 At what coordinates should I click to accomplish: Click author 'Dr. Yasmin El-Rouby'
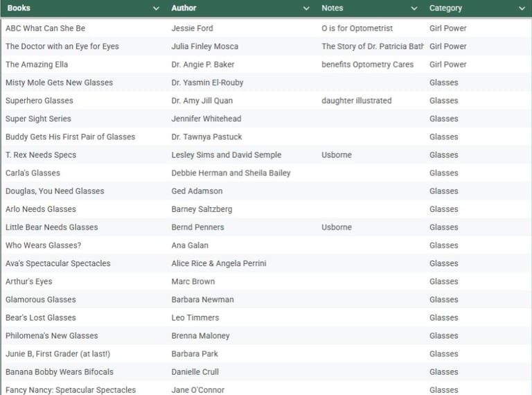(207, 82)
